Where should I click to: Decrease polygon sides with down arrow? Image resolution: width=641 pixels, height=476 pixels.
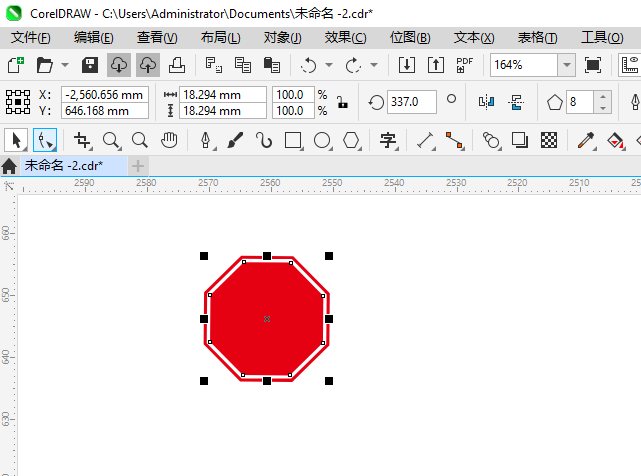pyautogui.click(x=603, y=108)
